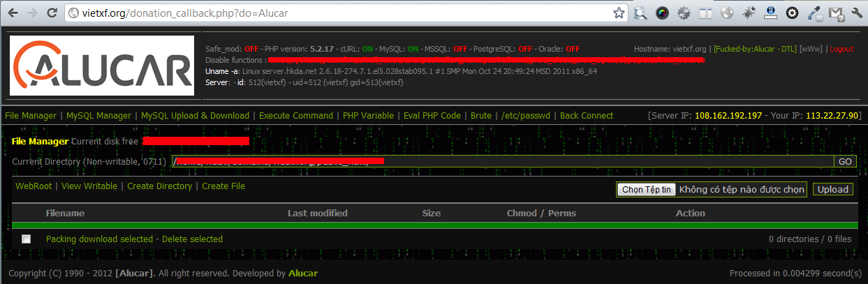Click the WebRoot link
868x284 pixels.
[34, 186]
